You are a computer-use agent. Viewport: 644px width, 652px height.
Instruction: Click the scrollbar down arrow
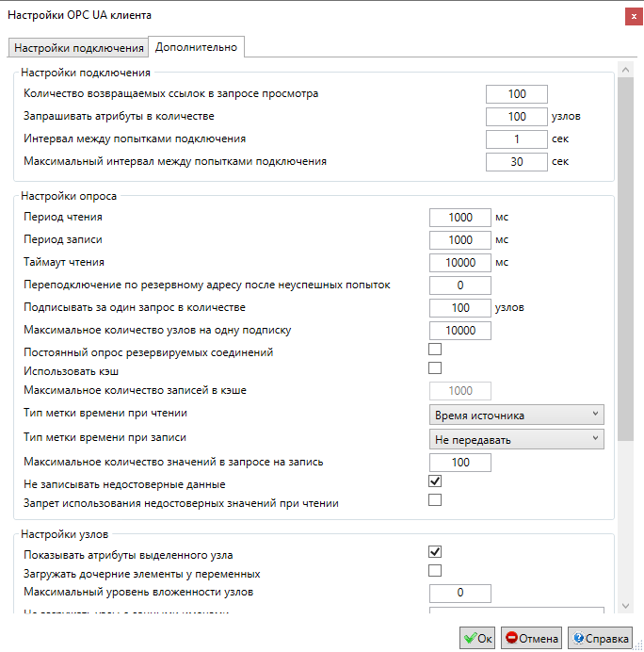coord(626,606)
